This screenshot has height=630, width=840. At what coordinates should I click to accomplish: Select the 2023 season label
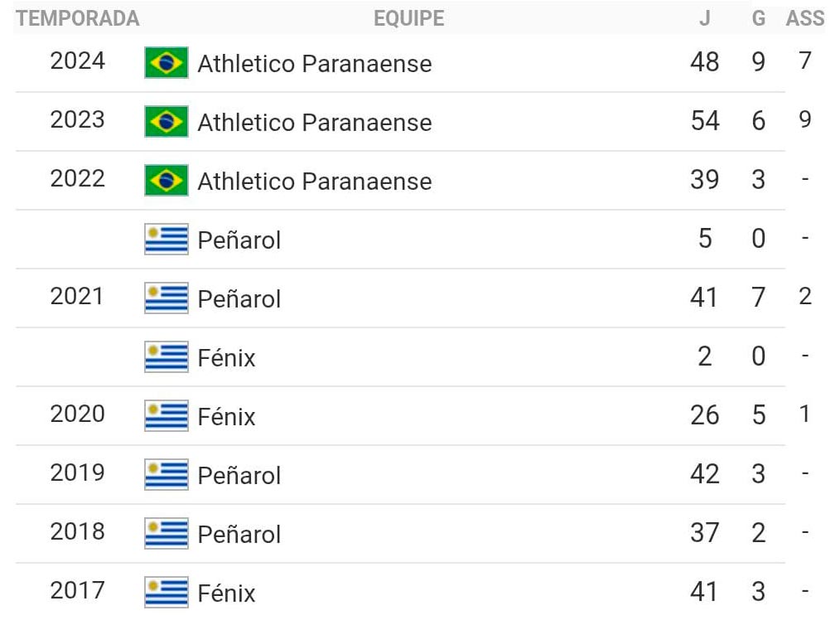(77, 120)
